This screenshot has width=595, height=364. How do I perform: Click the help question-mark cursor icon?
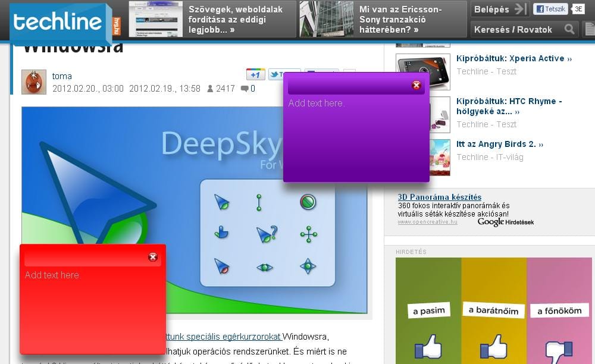(267, 234)
